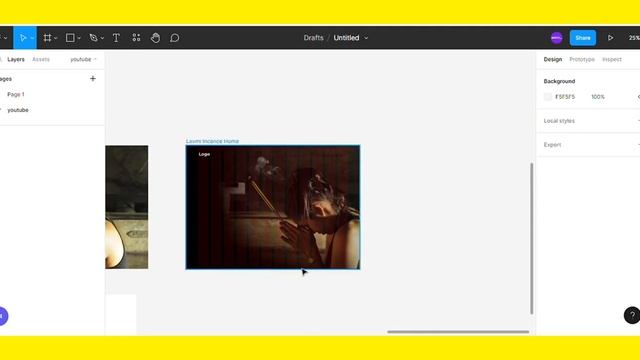
Task: Click the Logo text in the frame
Action: click(x=204, y=154)
